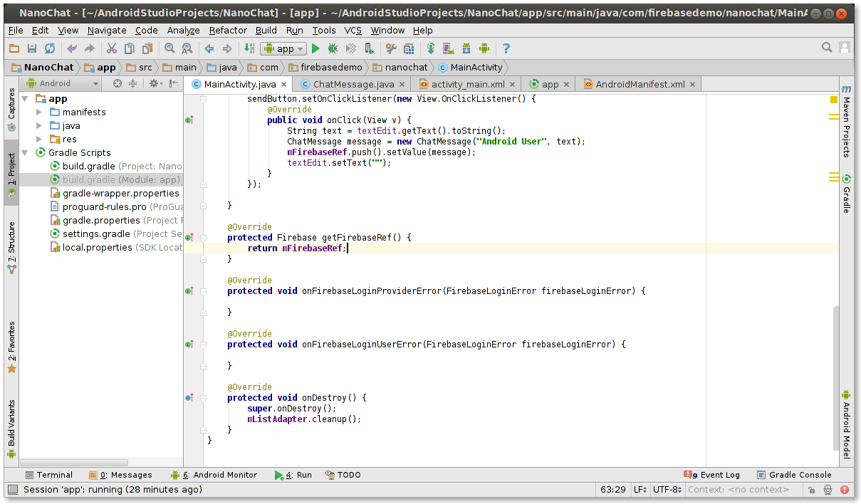
Task: Close the MainActivity.java tab
Action: pyautogui.click(x=283, y=84)
